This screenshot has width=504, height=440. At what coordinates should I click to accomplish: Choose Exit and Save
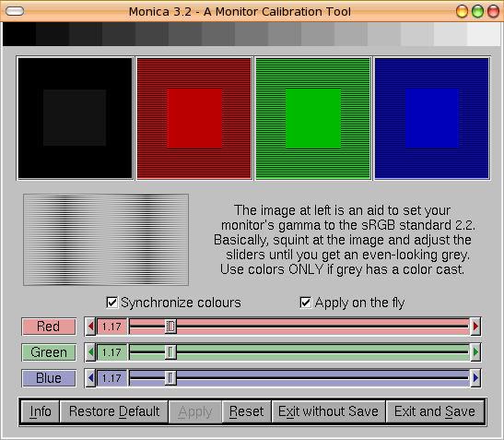(435, 411)
